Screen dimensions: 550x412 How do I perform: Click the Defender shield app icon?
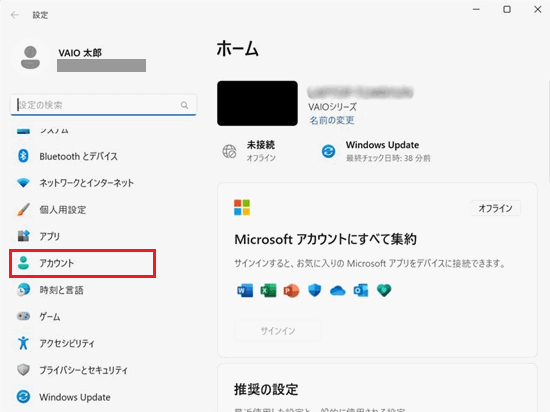(x=315, y=290)
